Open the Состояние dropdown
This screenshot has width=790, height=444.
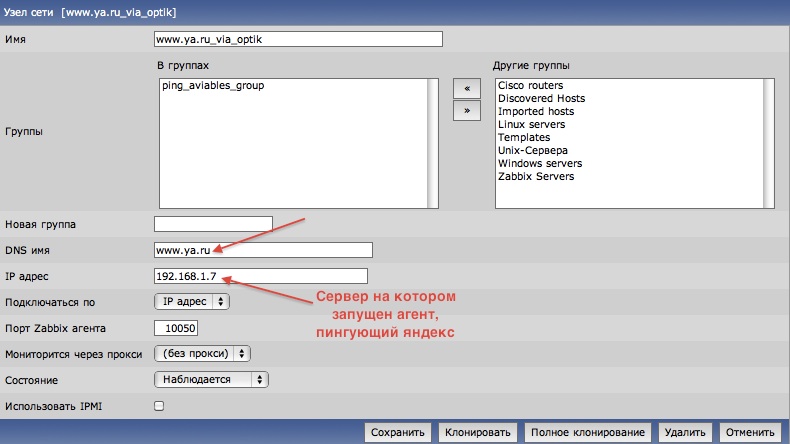click(x=212, y=380)
